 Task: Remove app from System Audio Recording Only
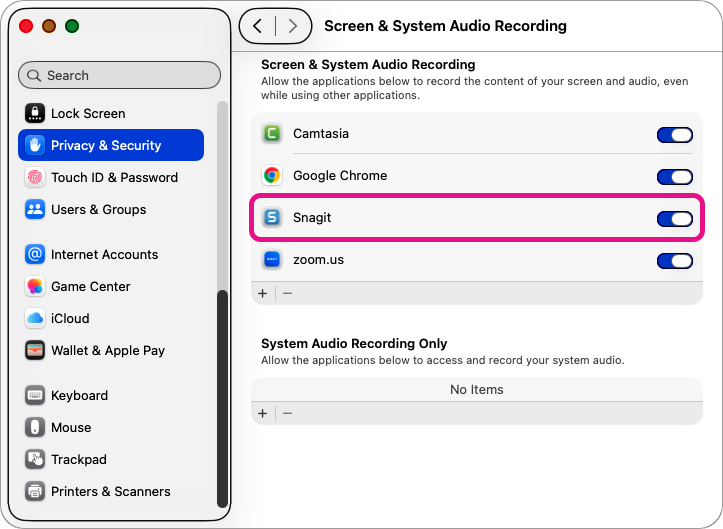point(288,413)
